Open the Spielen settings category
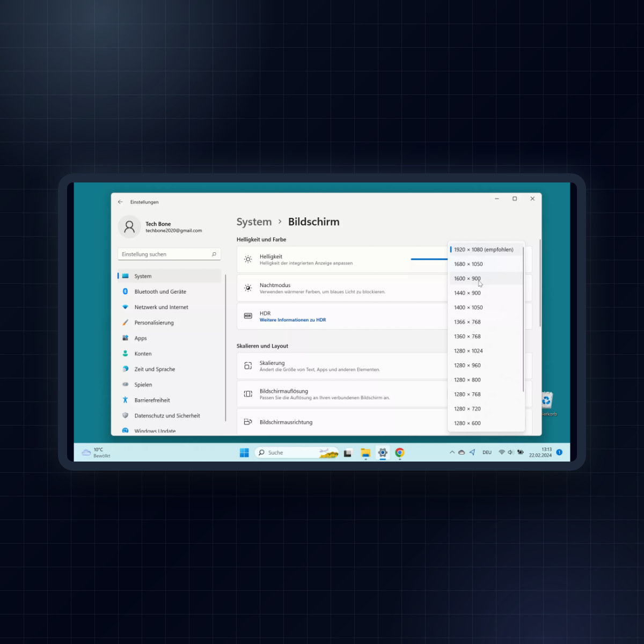644x644 pixels. click(x=169, y=385)
